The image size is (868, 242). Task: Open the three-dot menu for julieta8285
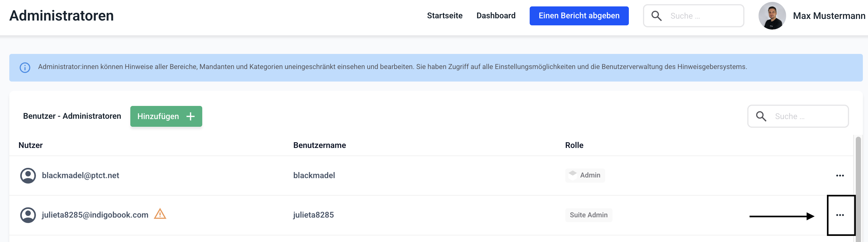[840, 215]
